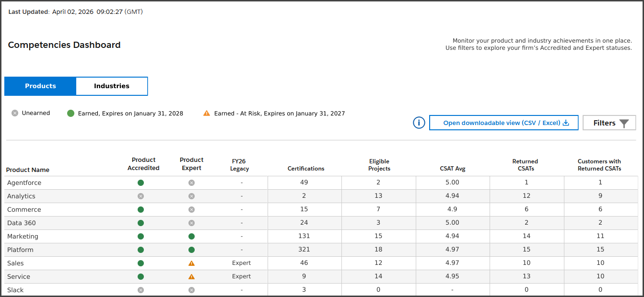Select the Agentforce product name

(24, 183)
